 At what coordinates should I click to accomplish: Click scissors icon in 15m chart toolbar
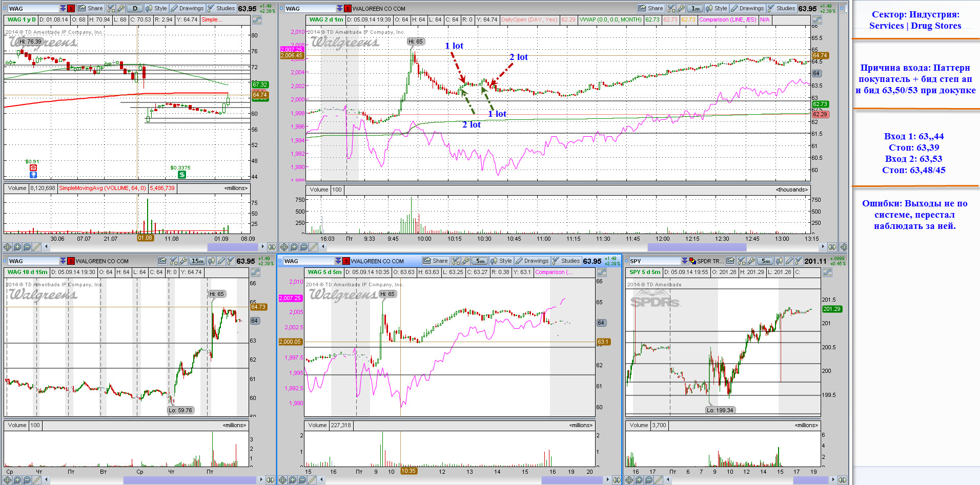(x=173, y=261)
